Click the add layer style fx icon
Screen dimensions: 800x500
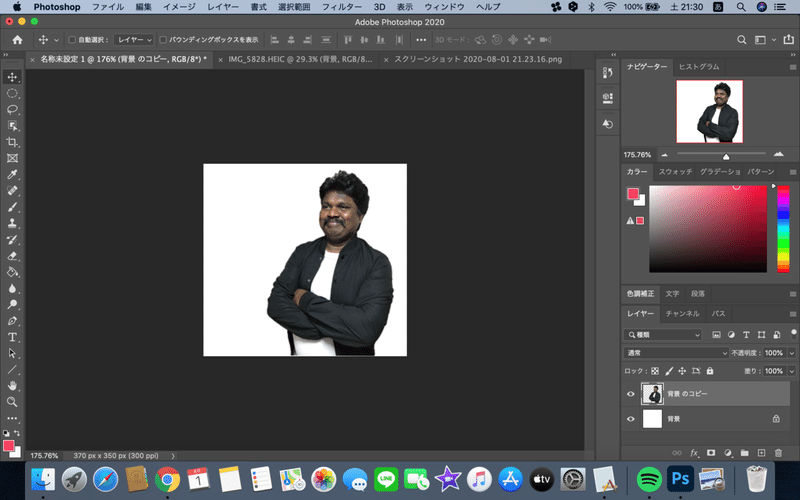[694, 453]
